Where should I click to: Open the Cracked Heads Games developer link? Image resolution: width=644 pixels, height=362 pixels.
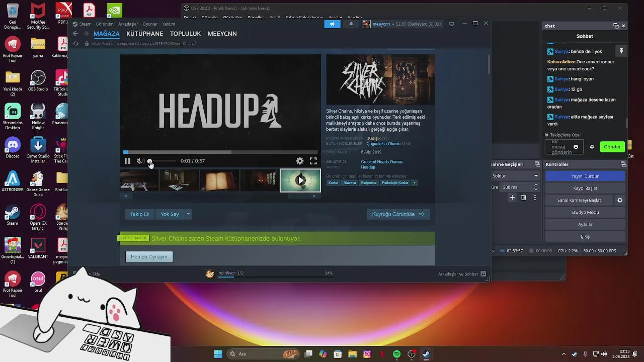point(382,162)
